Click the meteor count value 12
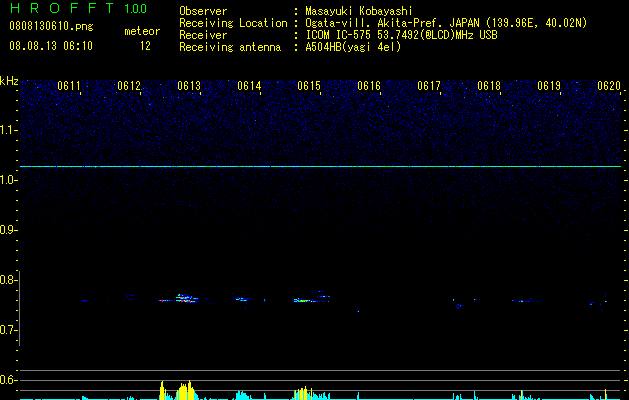 [x=145, y=46]
